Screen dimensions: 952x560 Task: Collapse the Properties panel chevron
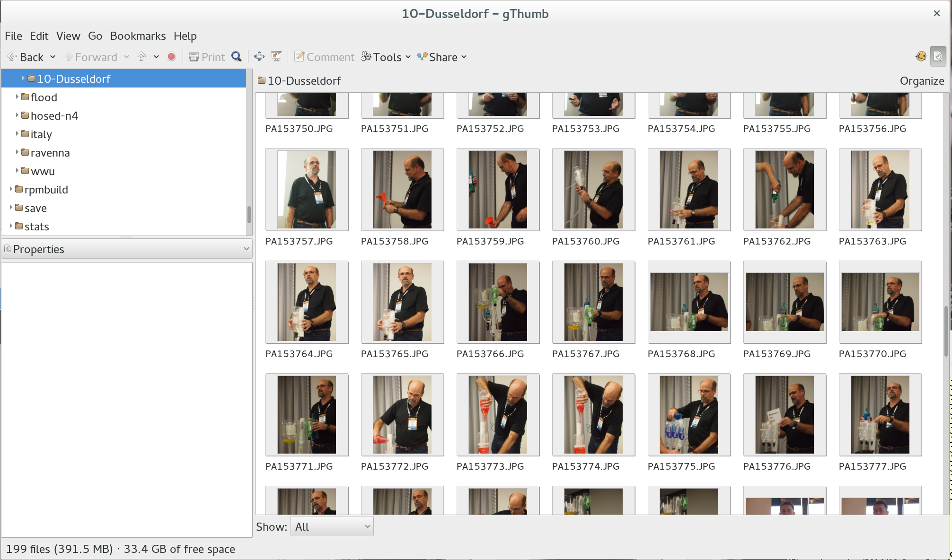coord(246,249)
